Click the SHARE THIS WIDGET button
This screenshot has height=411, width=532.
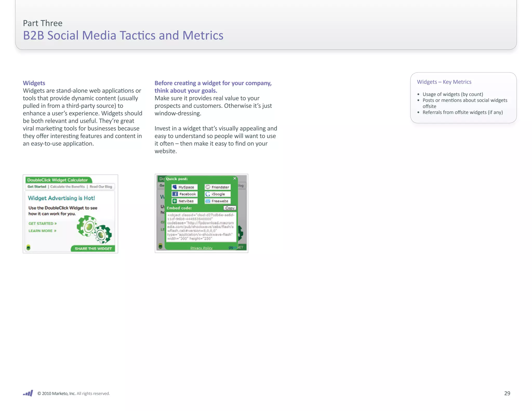[x=93, y=249]
